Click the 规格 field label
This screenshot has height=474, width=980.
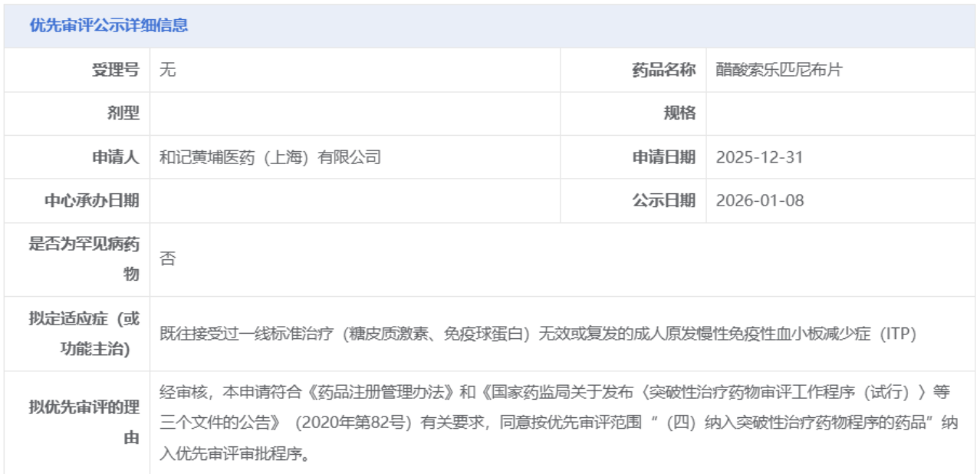coord(679,114)
